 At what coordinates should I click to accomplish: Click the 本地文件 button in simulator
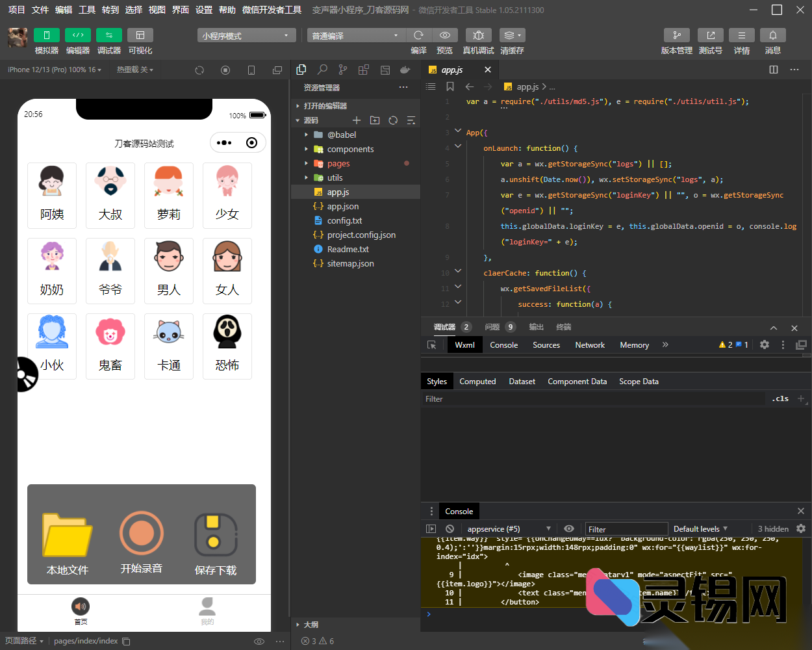coord(68,543)
